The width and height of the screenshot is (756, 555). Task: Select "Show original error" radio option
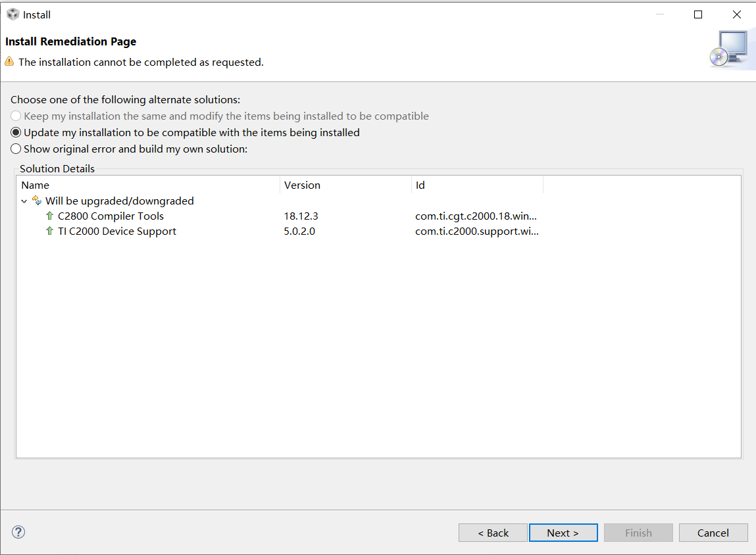pos(16,149)
